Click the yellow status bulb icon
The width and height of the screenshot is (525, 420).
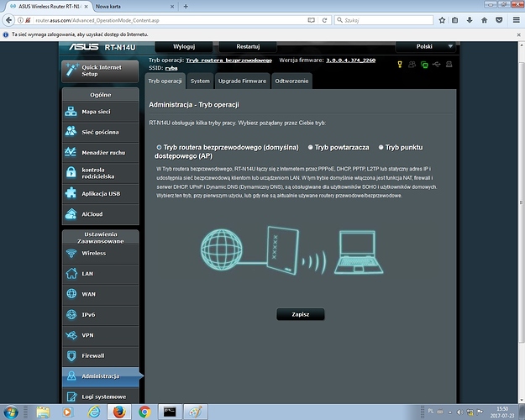coord(400,65)
